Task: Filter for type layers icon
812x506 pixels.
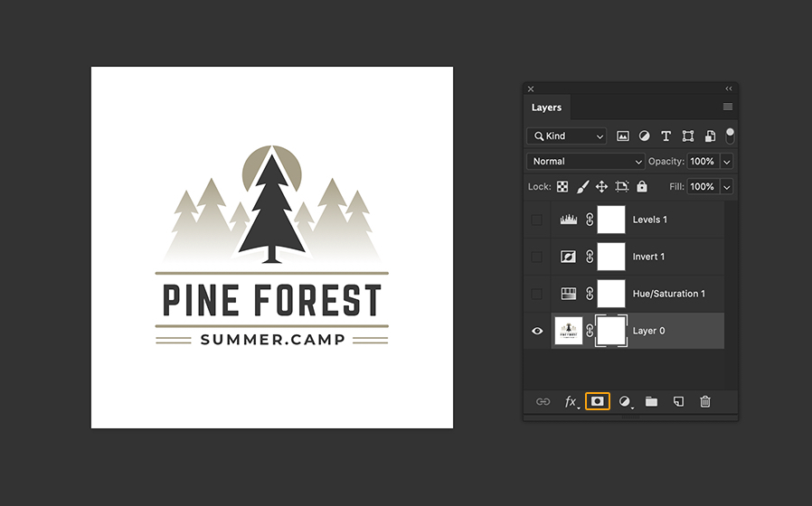Action: pyautogui.click(x=666, y=136)
